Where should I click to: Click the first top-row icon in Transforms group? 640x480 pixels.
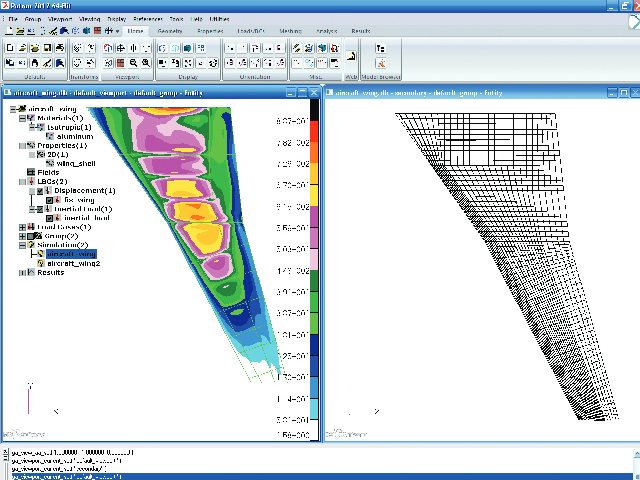click(x=77, y=48)
